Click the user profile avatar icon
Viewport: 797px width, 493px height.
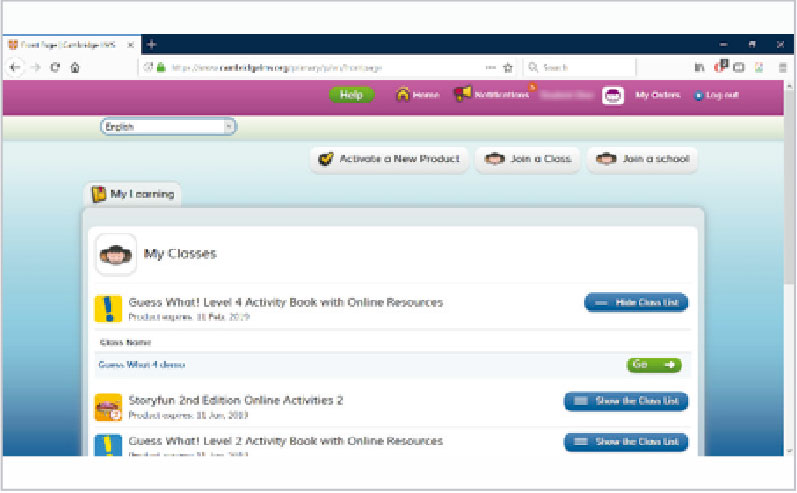pyautogui.click(x=612, y=95)
